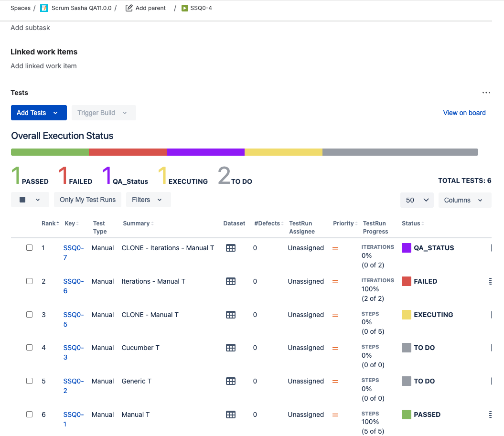504x436 pixels.
Task: Click the Add parent pencil icon
Action: click(x=129, y=8)
